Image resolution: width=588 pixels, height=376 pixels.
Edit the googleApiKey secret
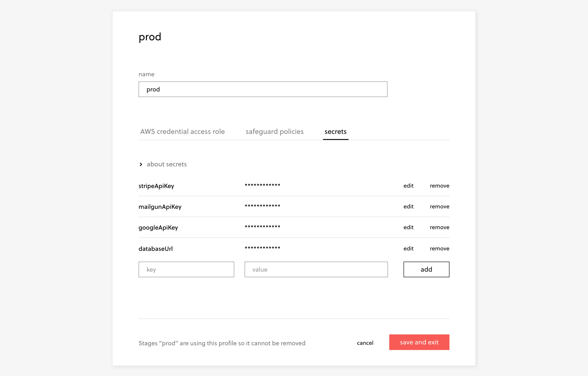pos(408,227)
